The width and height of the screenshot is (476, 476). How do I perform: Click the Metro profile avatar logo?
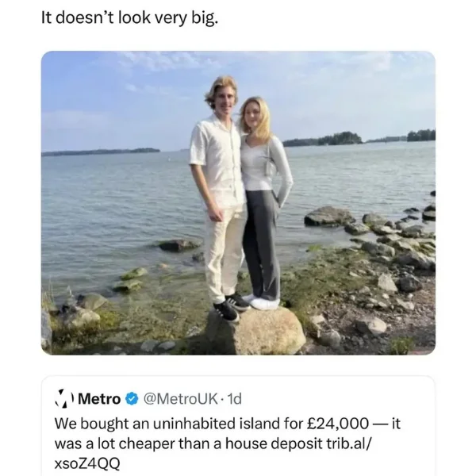pos(65,398)
